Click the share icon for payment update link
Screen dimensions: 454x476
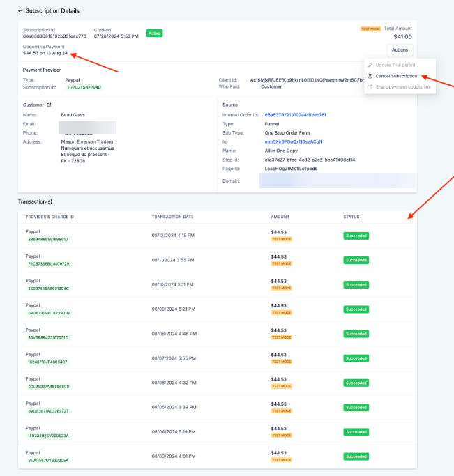pos(370,86)
